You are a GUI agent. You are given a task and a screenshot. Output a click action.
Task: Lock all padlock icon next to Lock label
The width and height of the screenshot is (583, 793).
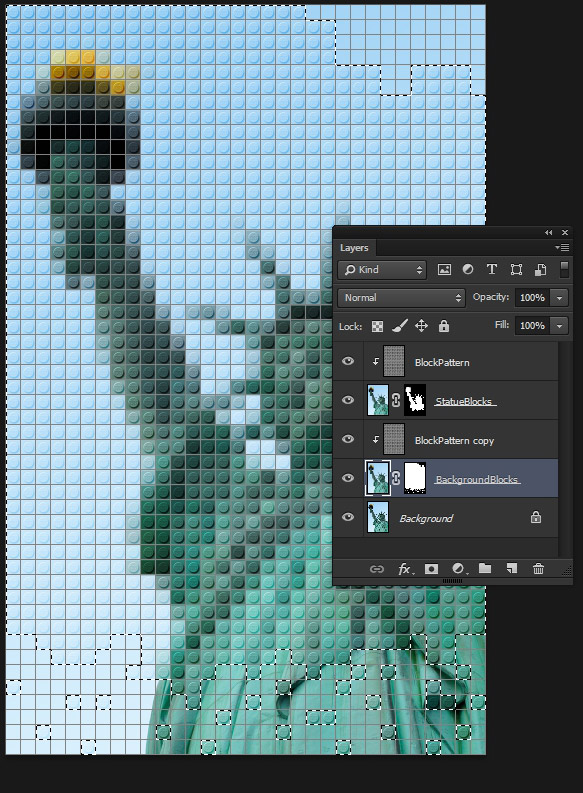pos(443,326)
